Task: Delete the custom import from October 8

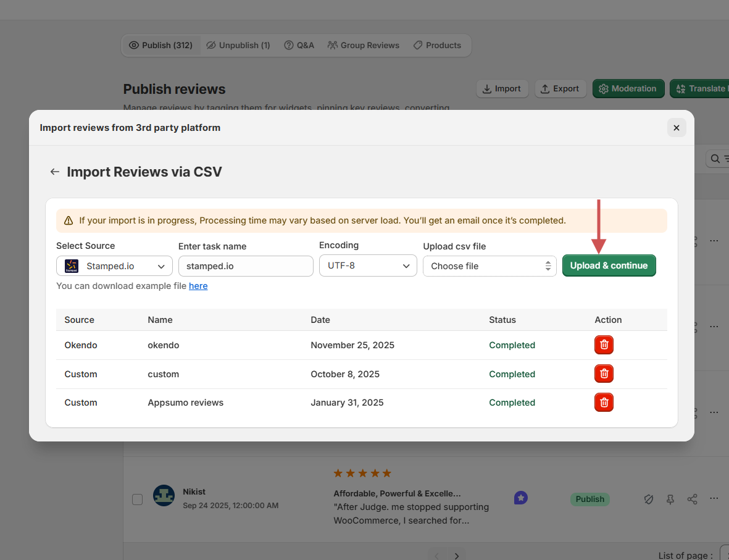Action: (604, 374)
